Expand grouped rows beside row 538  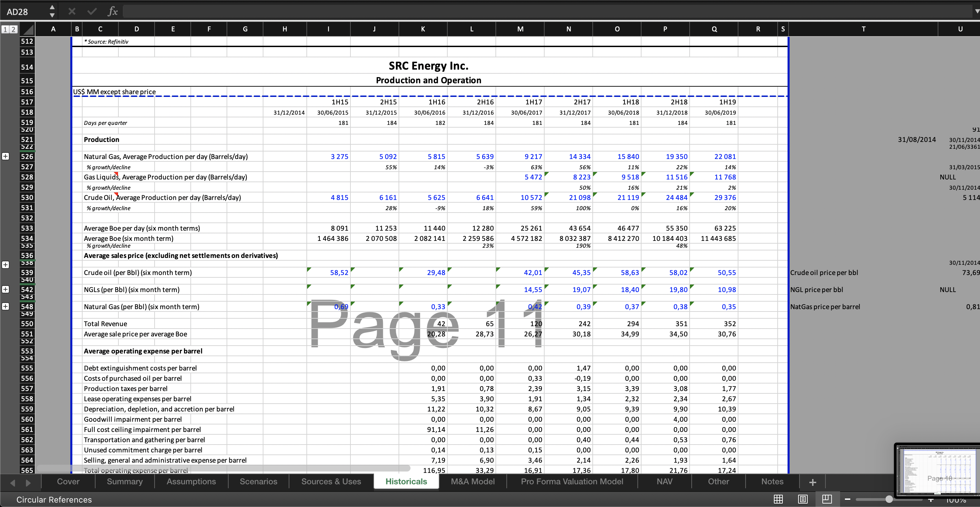(6, 265)
